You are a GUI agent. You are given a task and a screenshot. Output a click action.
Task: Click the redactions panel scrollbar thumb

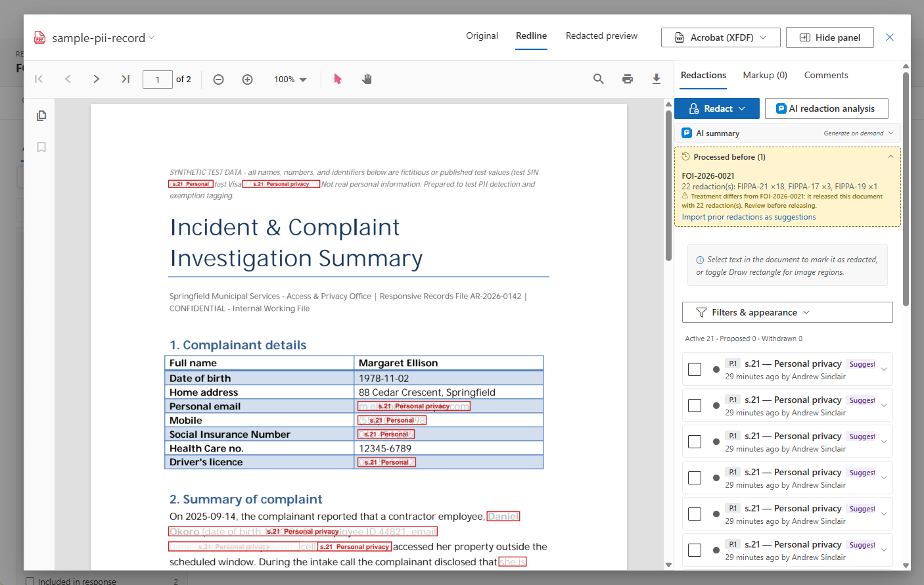tap(906, 189)
